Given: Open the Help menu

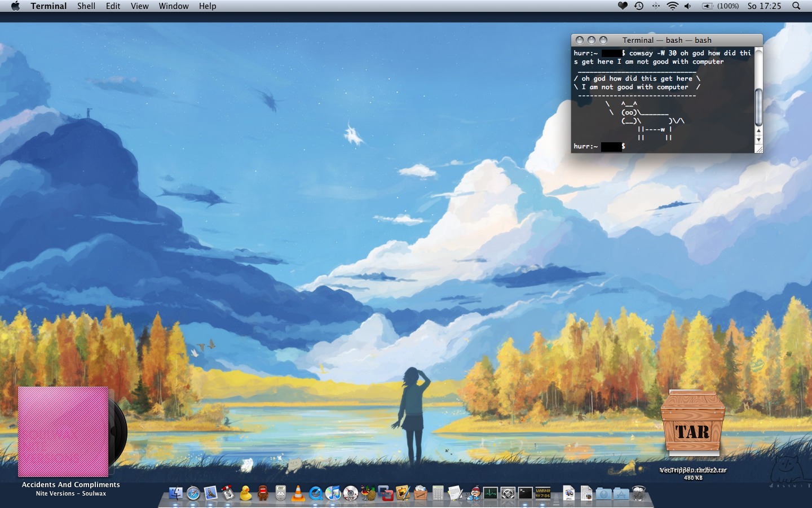Looking at the screenshot, I should 207,6.
